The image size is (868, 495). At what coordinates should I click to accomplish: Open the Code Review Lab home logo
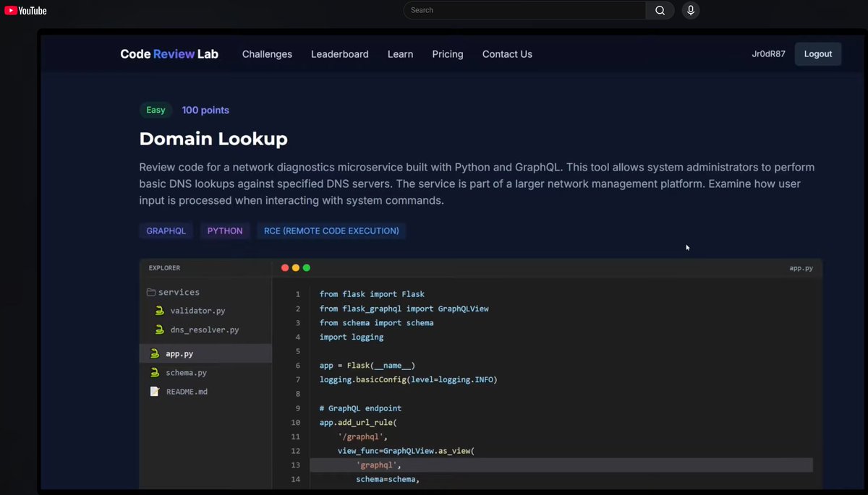coord(169,54)
